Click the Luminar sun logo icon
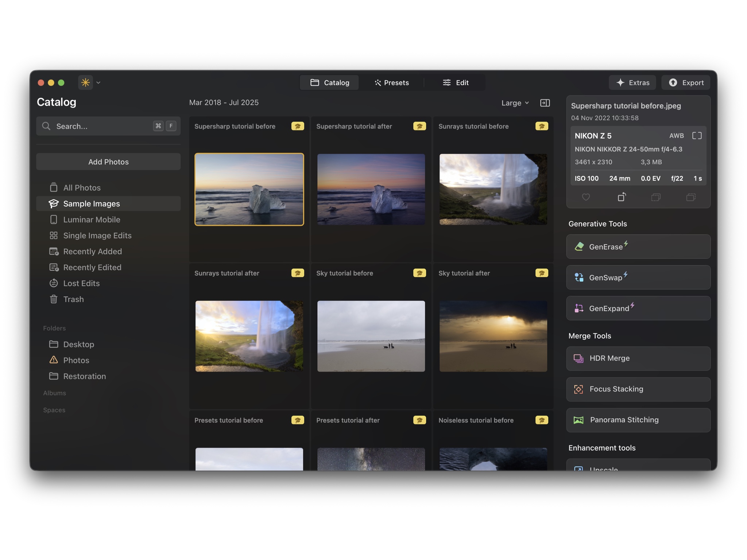Image resolution: width=747 pixels, height=560 pixels. (x=85, y=82)
